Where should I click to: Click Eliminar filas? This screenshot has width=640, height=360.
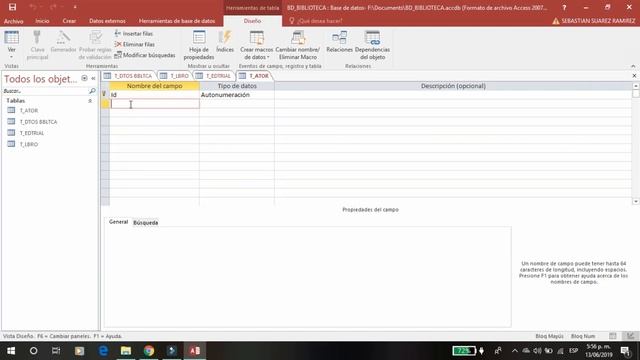click(134, 44)
